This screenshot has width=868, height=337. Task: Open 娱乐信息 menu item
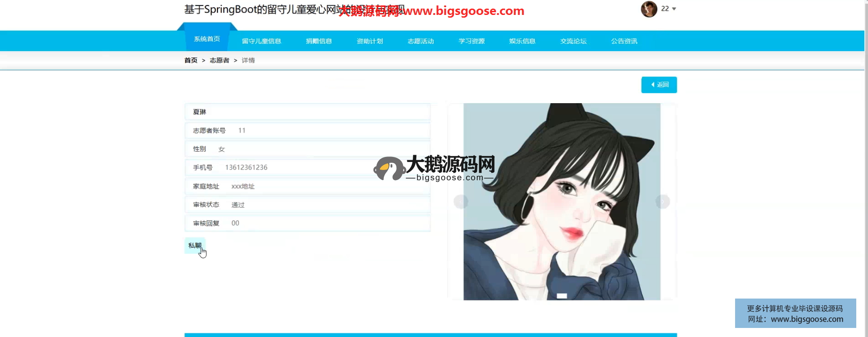(x=522, y=41)
